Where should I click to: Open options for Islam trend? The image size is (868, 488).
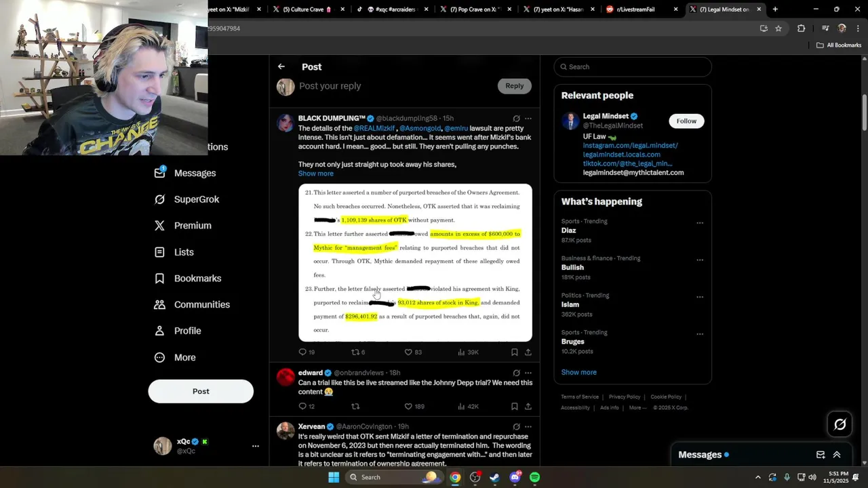coord(700,298)
